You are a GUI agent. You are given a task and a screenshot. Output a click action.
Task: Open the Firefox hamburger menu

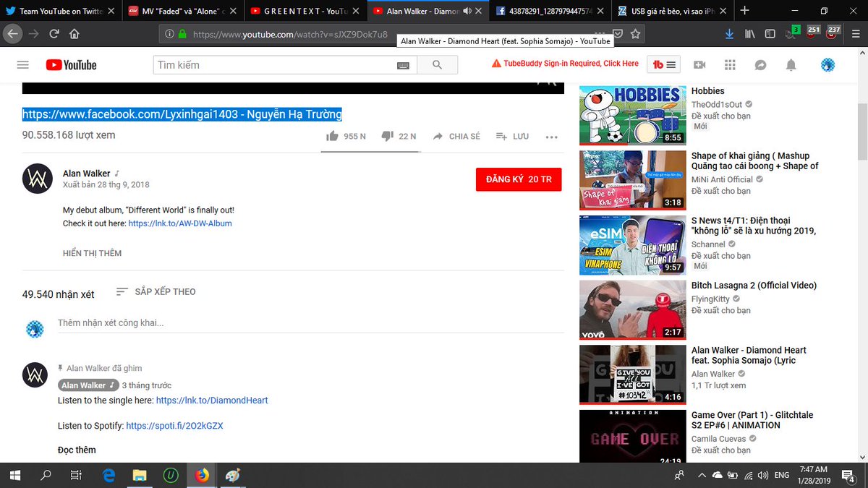pyautogui.click(x=855, y=34)
